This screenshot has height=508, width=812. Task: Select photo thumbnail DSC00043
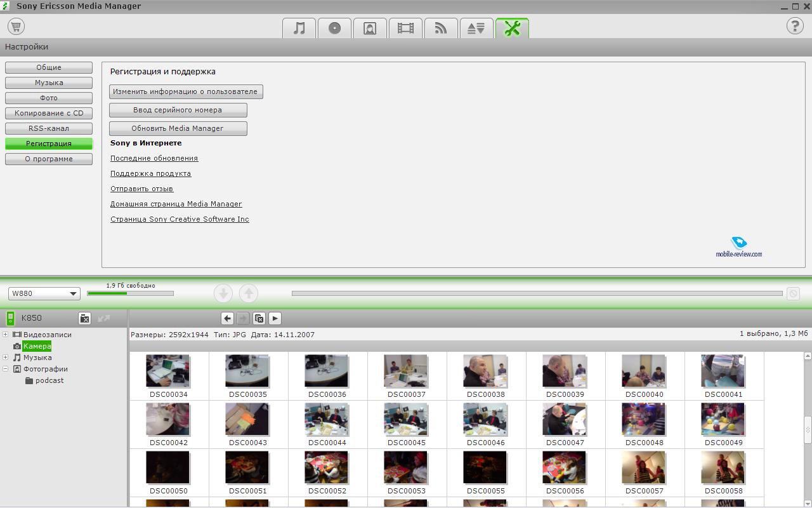pyautogui.click(x=247, y=419)
